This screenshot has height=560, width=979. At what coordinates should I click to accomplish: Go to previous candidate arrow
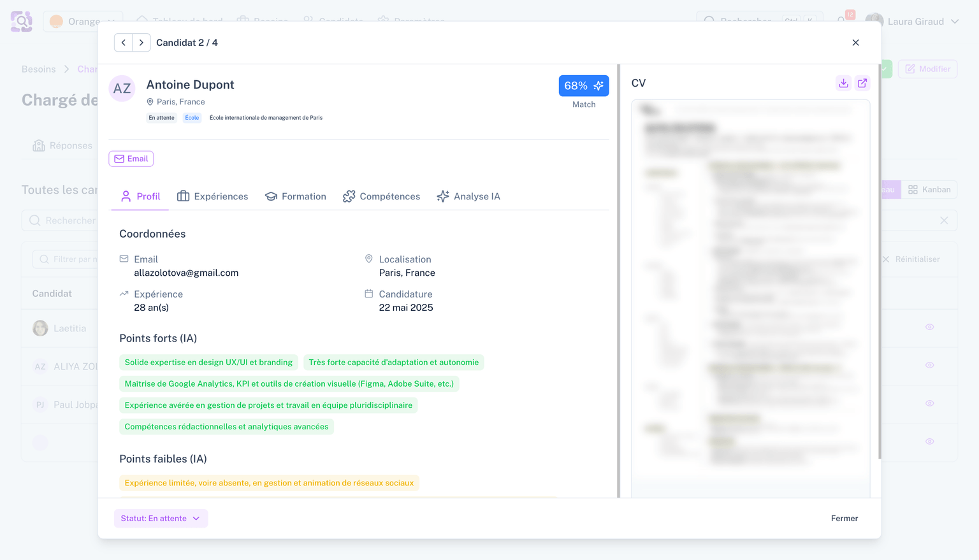pos(124,43)
